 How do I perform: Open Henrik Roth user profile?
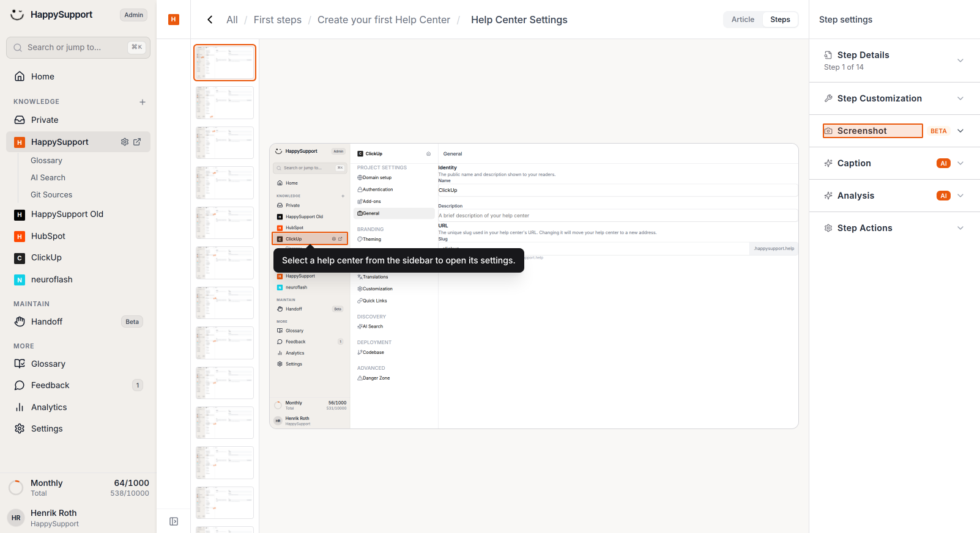pos(78,518)
